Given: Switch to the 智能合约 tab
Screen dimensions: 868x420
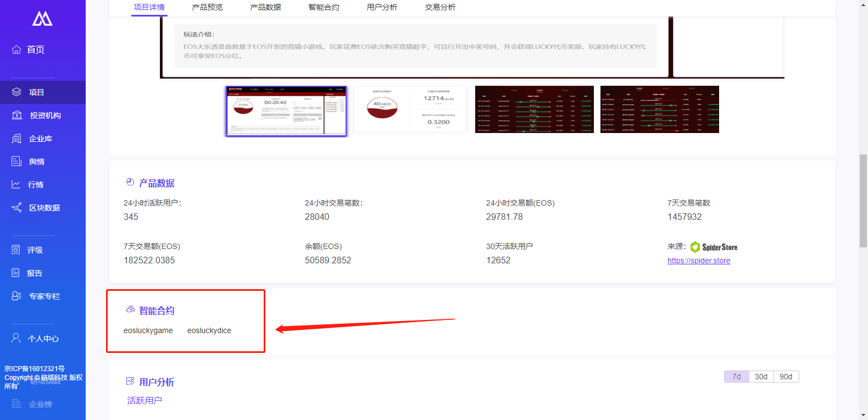Looking at the screenshot, I should [324, 7].
